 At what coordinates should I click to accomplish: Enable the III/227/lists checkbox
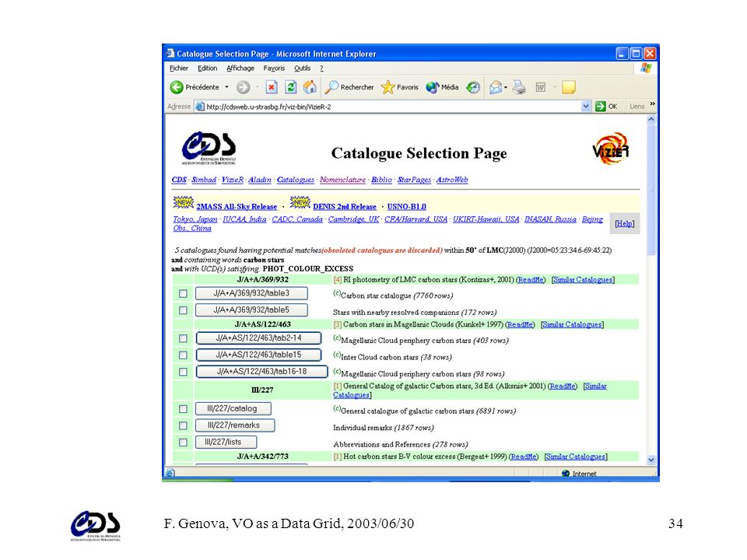pyautogui.click(x=183, y=443)
